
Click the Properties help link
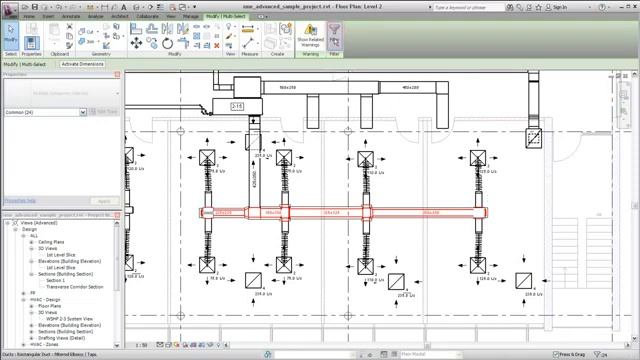(20, 200)
